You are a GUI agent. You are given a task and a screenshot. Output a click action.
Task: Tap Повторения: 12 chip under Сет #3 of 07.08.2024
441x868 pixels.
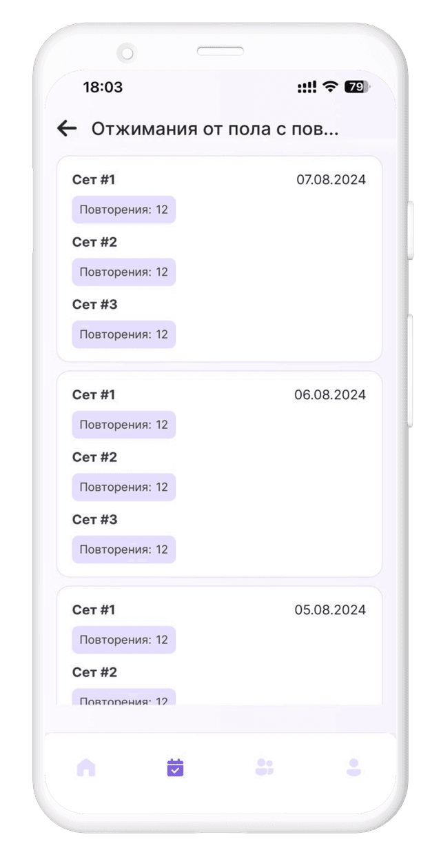(x=124, y=334)
